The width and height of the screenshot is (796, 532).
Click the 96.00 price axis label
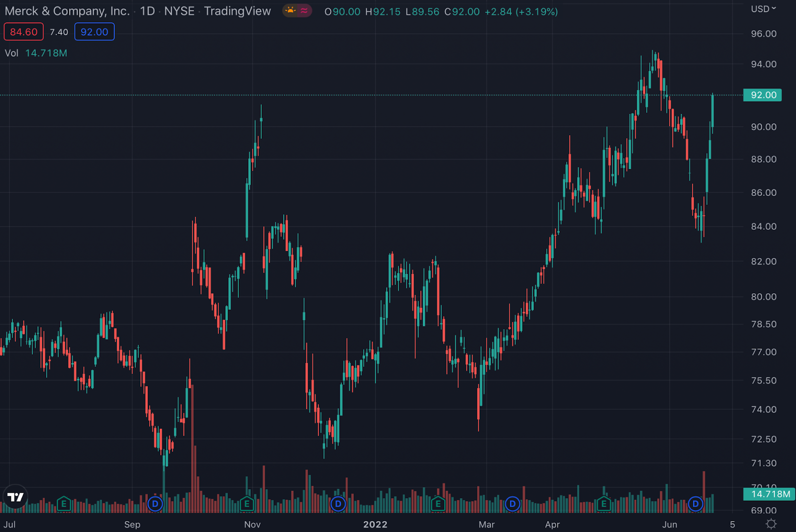[764, 34]
